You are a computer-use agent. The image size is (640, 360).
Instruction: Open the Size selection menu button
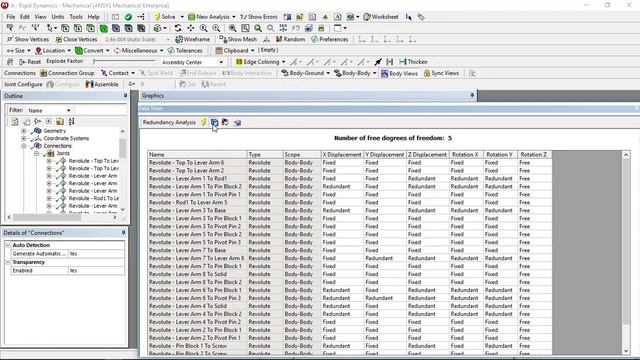[18, 51]
